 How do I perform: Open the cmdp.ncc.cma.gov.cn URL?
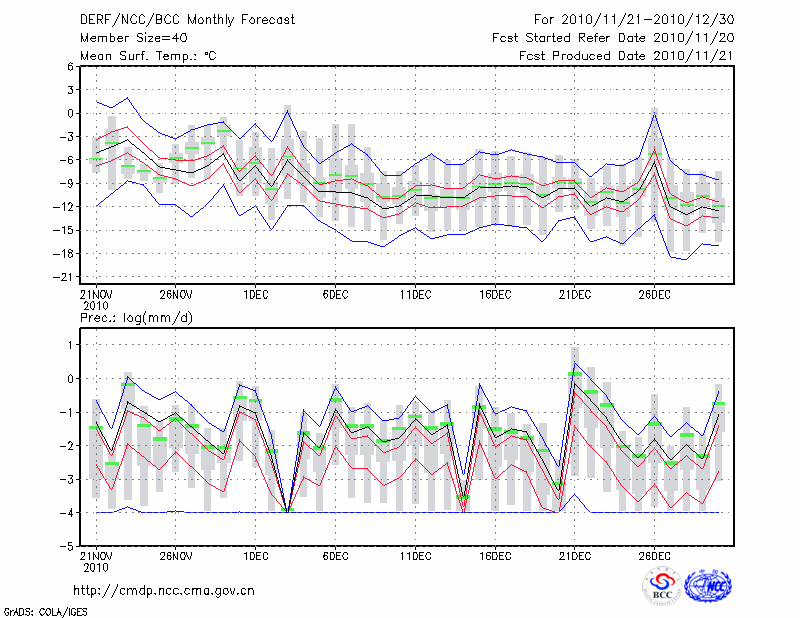tap(165, 590)
